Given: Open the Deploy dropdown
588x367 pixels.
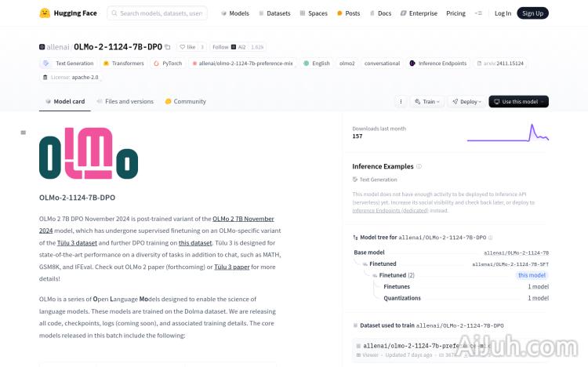Looking at the screenshot, I should [470, 101].
